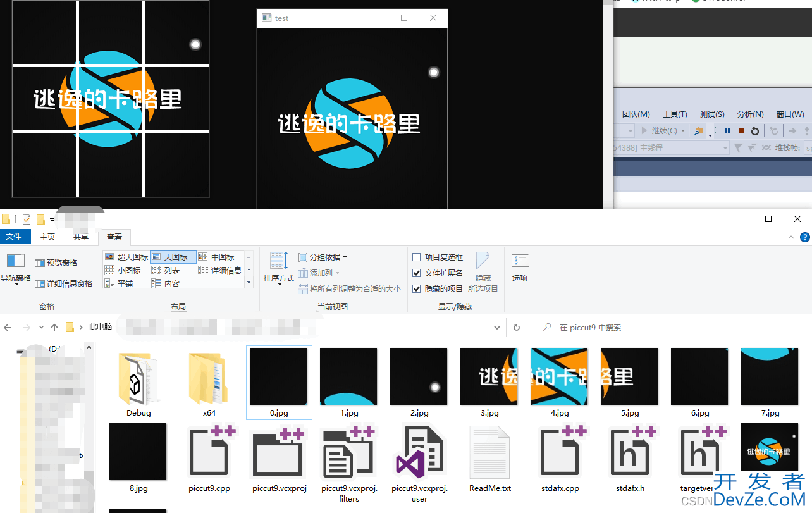Choose the 超大图标 layout
This screenshot has width=812, height=513.
coord(126,257)
